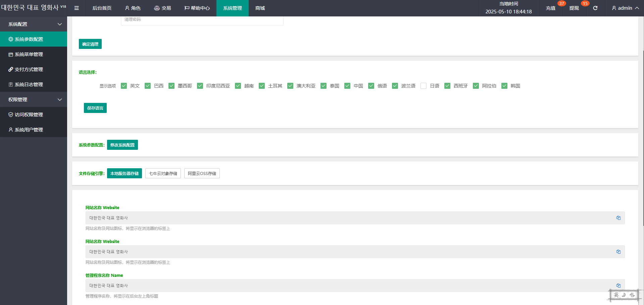The height and width of the screenshot is (305, 644).
Task: Open 系统日志管理 in sidebar
Action: click(34, 84)
